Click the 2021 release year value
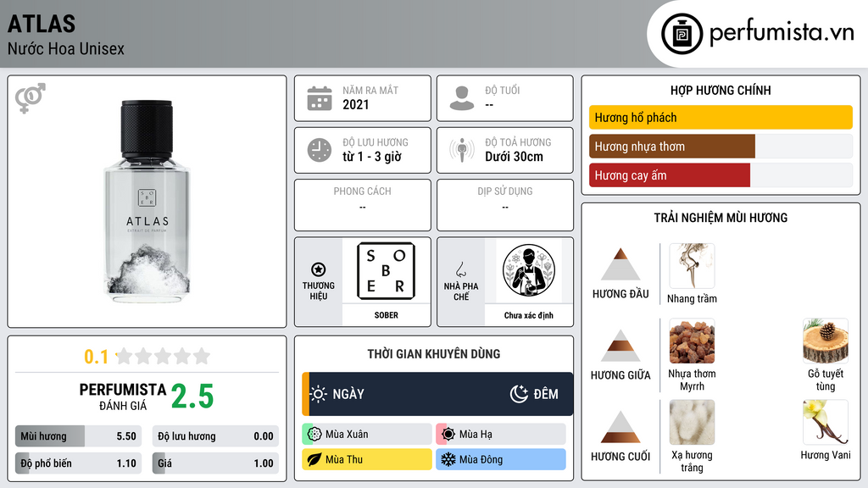The height and width of the screenshot is (488, 868). (356, 104)
